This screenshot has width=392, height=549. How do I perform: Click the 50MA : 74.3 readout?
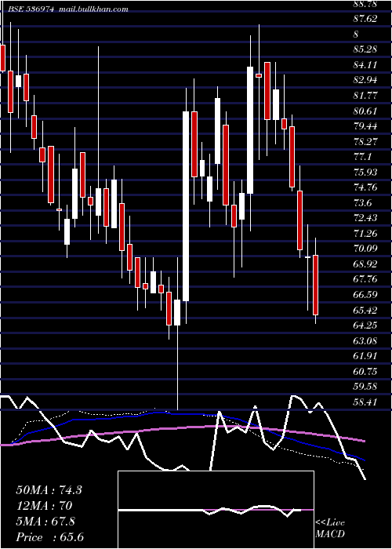pos(49,490)
